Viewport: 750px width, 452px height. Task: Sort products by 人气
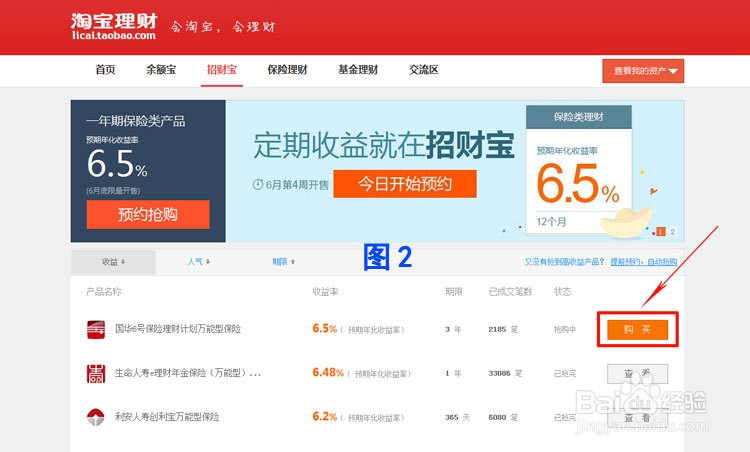point(199,262)
